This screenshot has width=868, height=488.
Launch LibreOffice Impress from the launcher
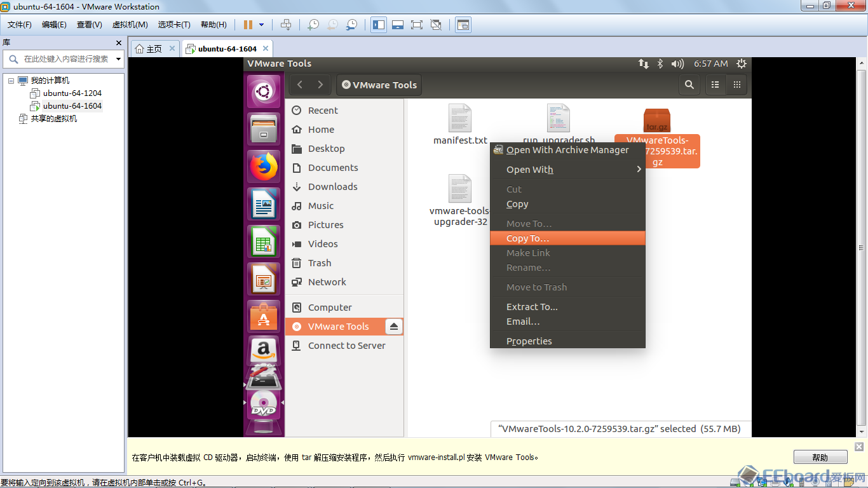pos(264,280)
